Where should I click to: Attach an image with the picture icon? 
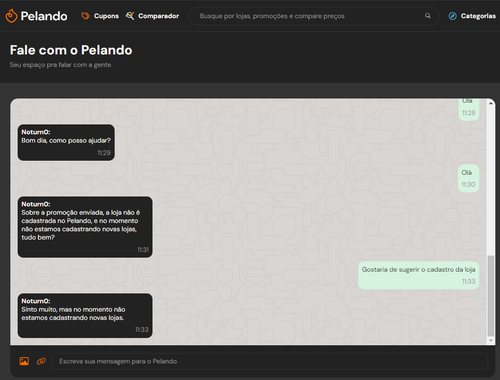24,361
